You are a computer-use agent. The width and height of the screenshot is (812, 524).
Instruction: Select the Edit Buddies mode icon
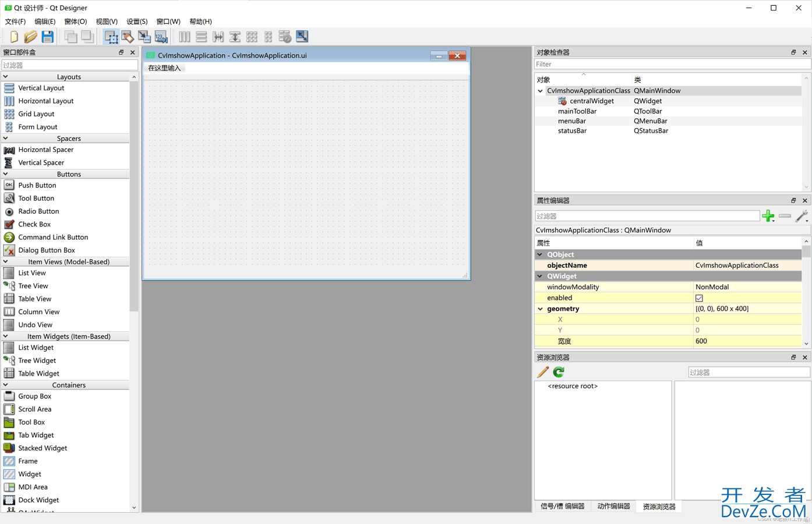tap(144, 37)
